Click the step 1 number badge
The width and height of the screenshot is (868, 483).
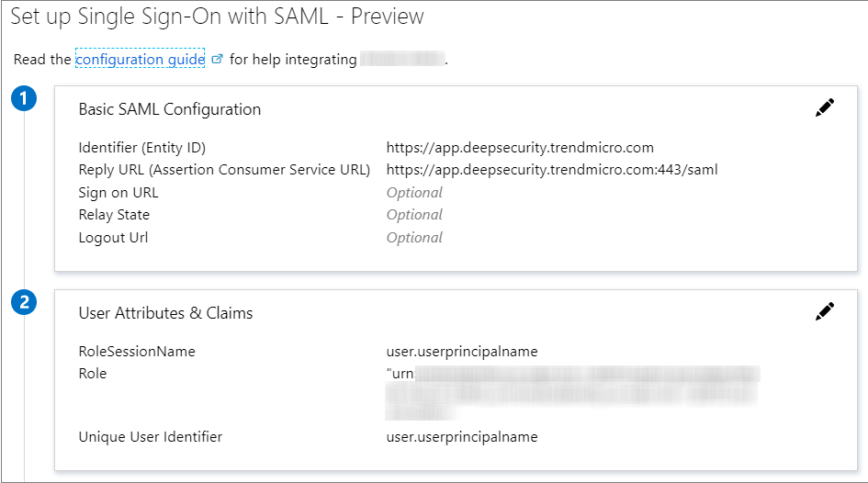click(x=24, y=99)
